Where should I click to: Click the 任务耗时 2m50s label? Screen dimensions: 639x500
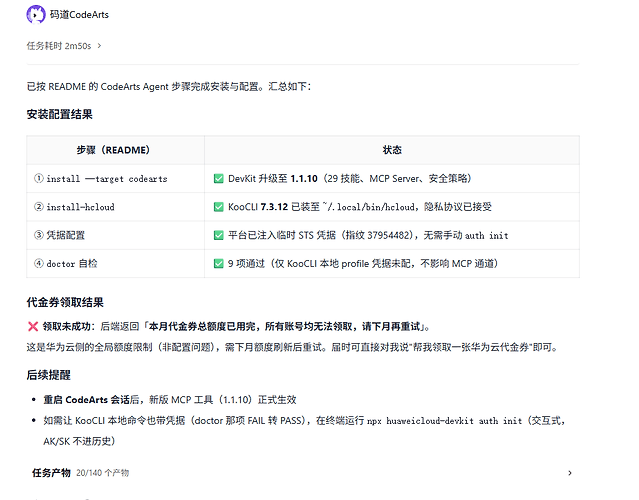tap(59, 46)
